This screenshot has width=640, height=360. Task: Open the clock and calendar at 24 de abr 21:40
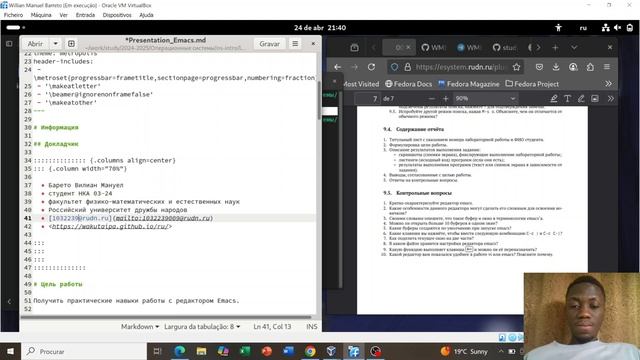(320, 28)
